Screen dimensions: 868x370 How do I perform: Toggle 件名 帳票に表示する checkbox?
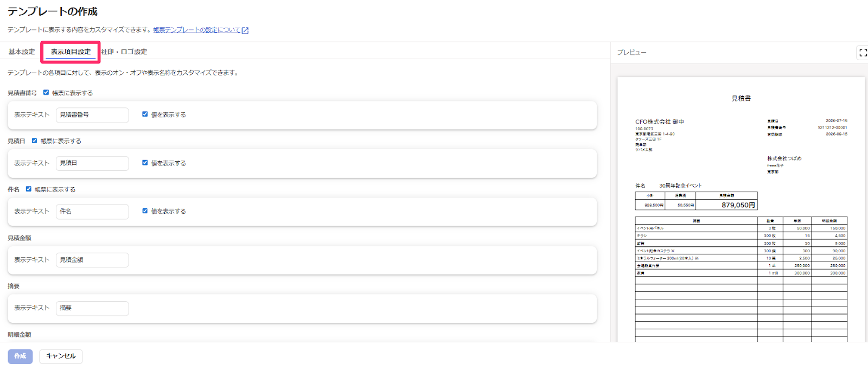(x=29, y=189)
